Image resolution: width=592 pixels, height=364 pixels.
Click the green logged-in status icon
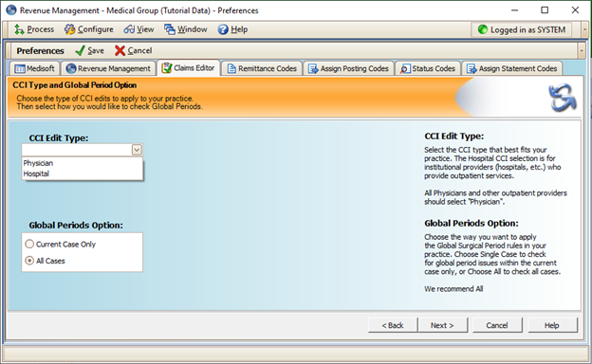pos(483,29)
